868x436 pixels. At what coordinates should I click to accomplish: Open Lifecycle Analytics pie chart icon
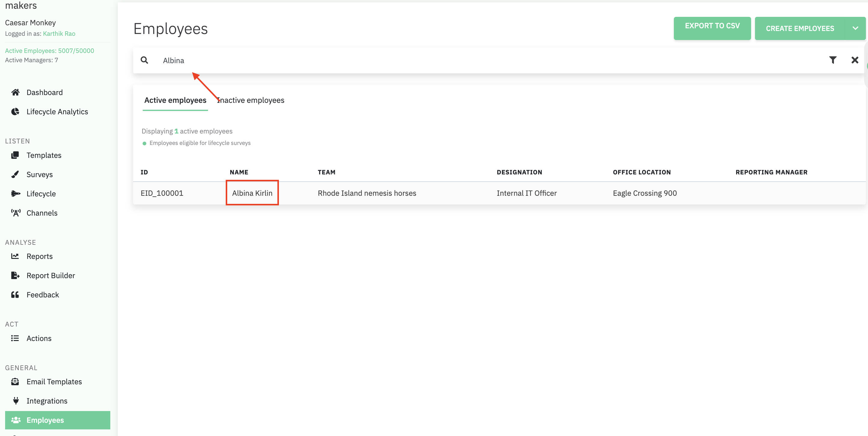(15, 112)
